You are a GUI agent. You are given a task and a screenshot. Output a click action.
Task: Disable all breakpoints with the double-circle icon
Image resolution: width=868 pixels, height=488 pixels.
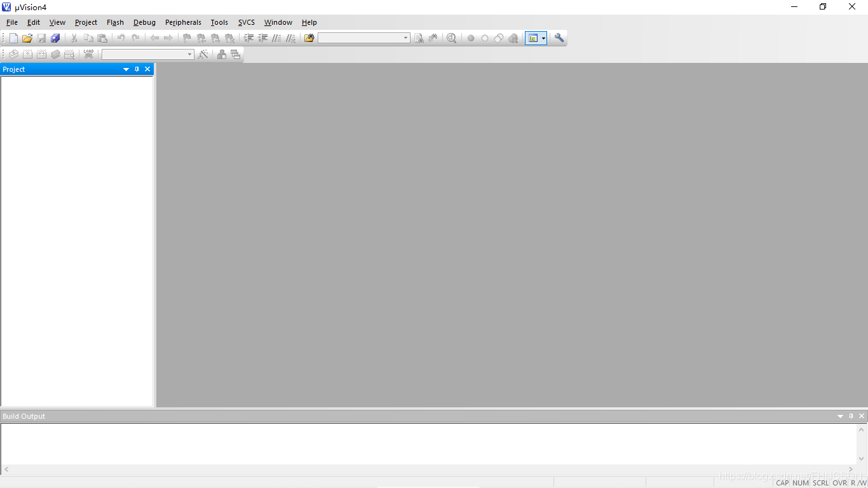click(x=499, y=38)
